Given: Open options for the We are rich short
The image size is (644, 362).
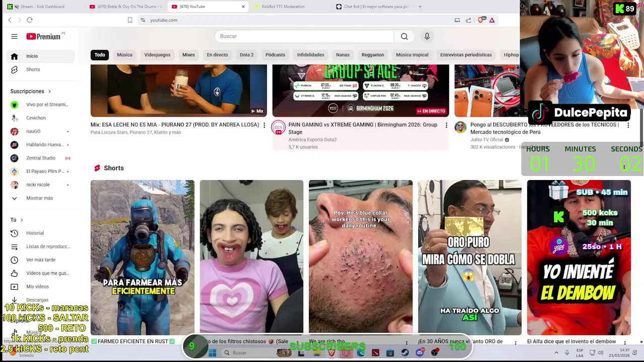Looking at the screenshot, I should (x=406, y=342).
